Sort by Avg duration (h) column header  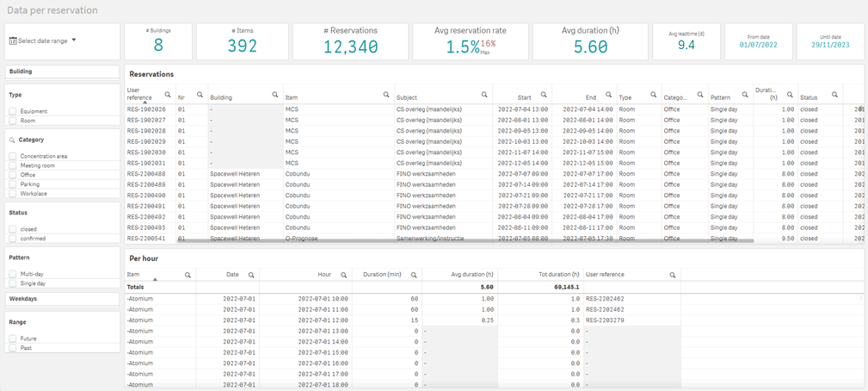point(472,275)
